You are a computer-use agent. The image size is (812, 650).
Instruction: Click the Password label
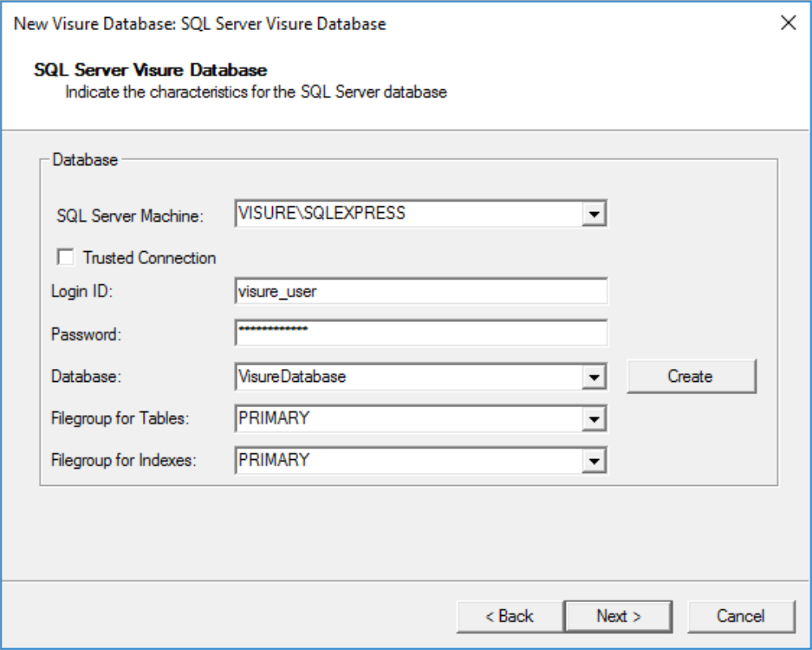pos(86,334)
